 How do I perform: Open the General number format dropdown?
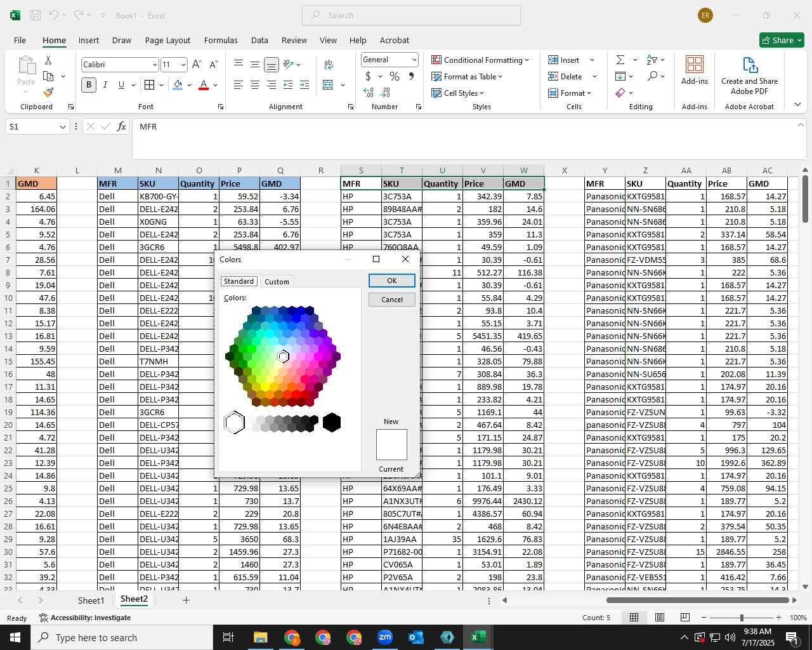(414, 60)
